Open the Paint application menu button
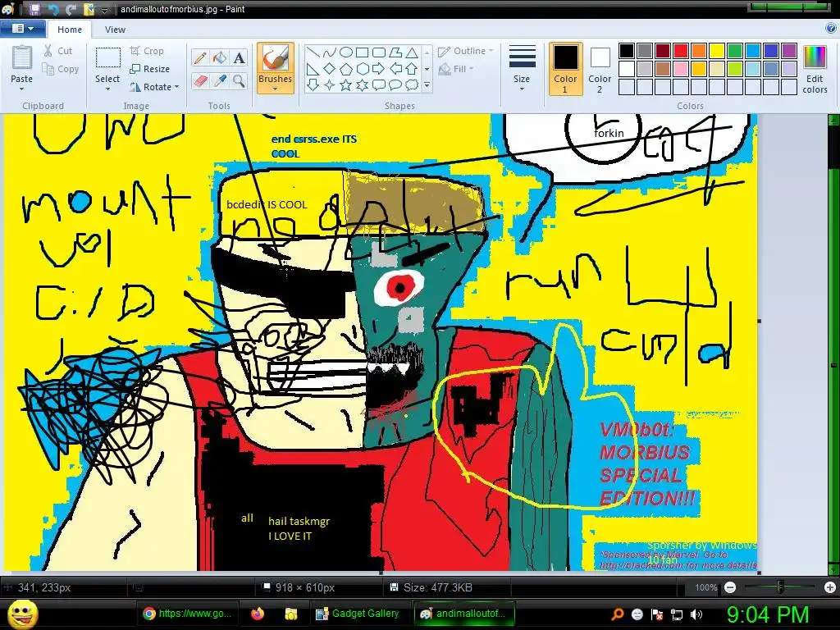840x630 pixels. [22, 29]
